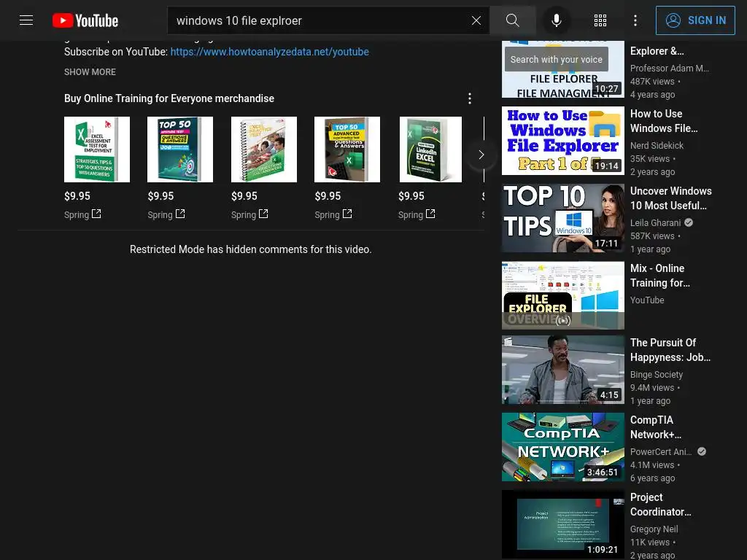Open Spring external link under first product
Viewport: 747px width, 560px height.
tap(83, 215)
